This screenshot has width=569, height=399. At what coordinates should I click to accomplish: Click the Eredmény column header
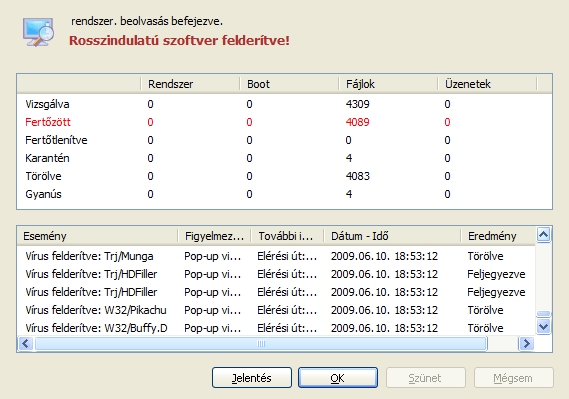pyautogui.click(x=498, y=236)
